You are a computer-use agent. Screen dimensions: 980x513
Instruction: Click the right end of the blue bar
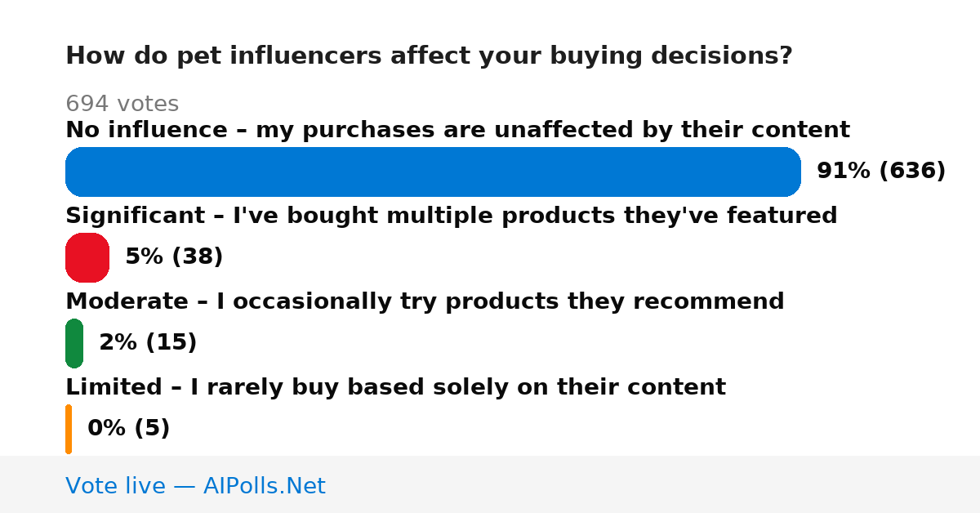click(x=792, y=172)
